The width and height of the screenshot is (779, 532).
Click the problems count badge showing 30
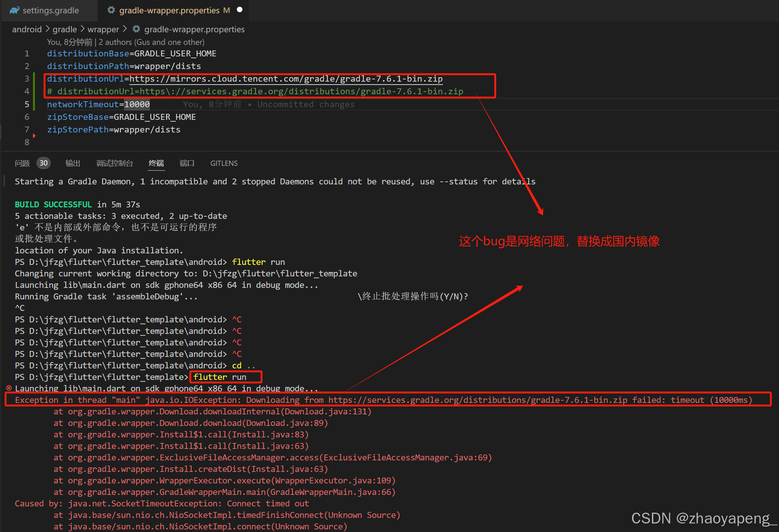click(43, 163)
